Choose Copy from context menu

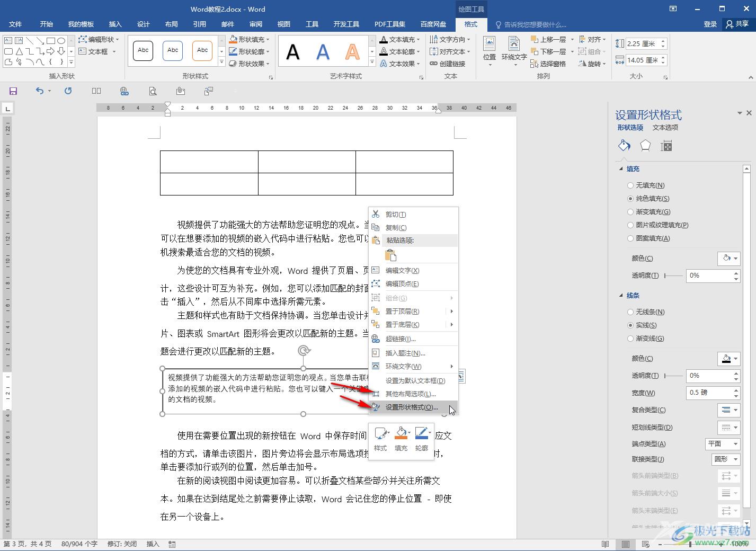coord(413,228)
